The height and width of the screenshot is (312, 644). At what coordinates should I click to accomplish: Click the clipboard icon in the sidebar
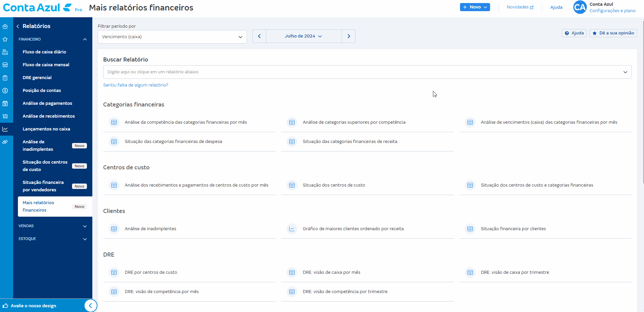pos(5,78)
